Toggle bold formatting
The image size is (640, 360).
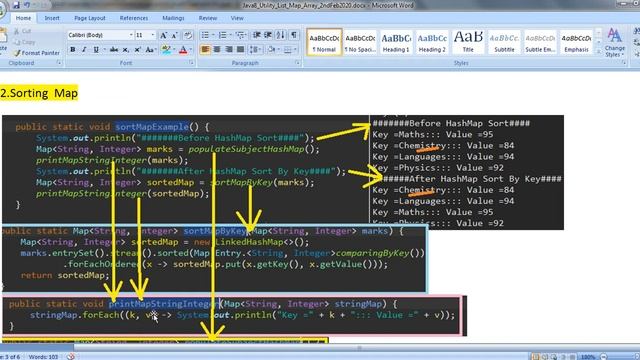(73, 50)
